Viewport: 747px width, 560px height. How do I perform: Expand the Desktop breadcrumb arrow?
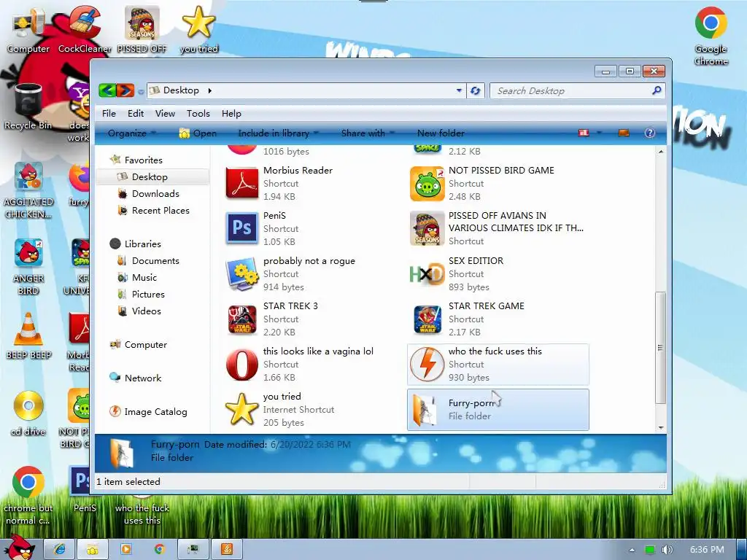pyautogui.click(x=209, y=90)
